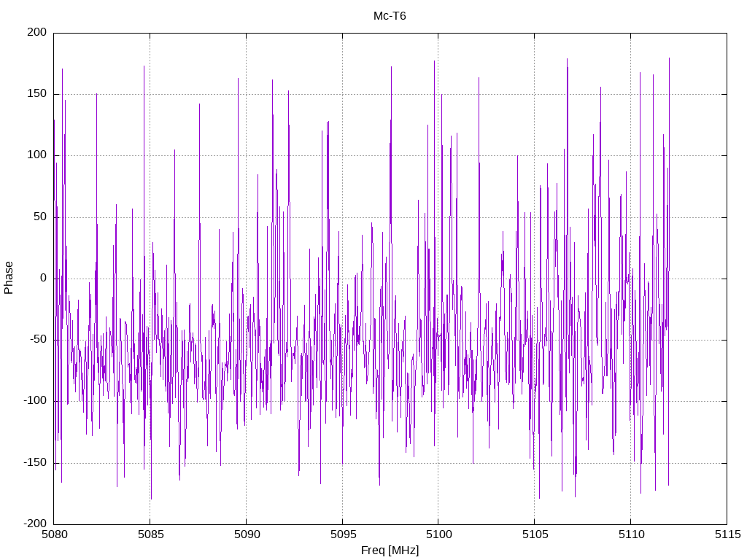Click the x-axis tick label 5105
This screenshot has height=560, width=747.
click(x=535, y=534)
